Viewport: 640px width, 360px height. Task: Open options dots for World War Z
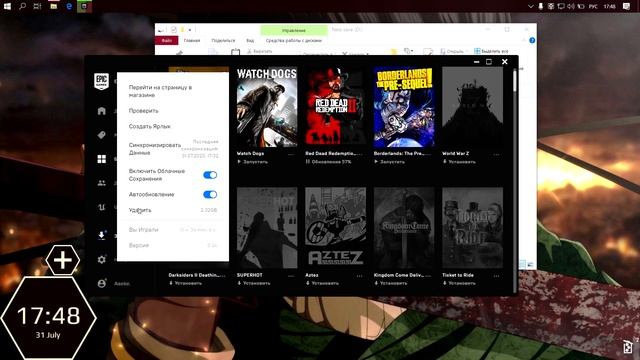(x=496, y=154)
